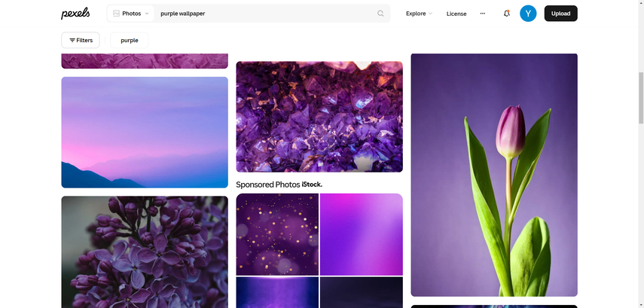Open sponsored pink-purple gradient photo
The image size is (644, 308).
(362, 234)
